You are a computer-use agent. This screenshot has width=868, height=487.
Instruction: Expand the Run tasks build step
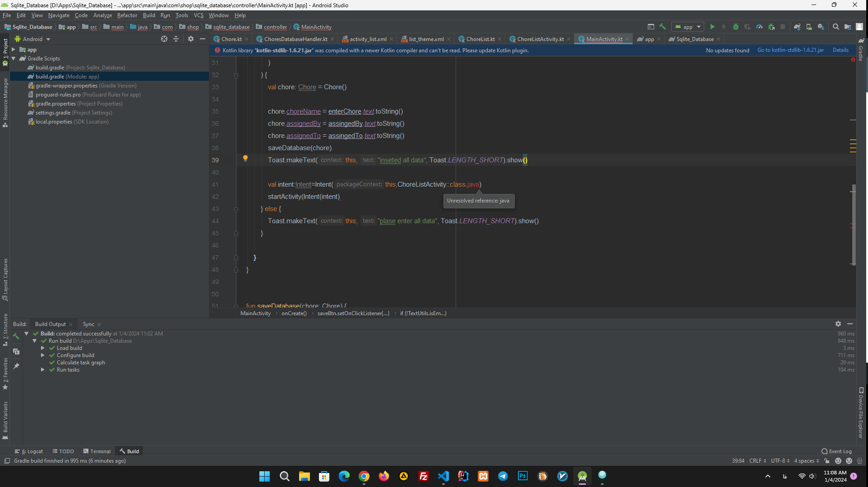[43, 369]
